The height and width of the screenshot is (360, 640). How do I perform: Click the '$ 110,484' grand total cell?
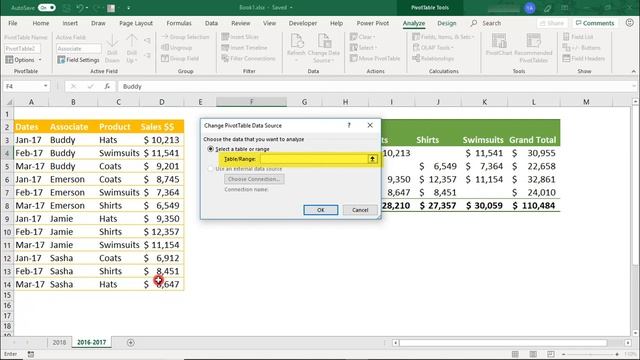tap(534, 206)
